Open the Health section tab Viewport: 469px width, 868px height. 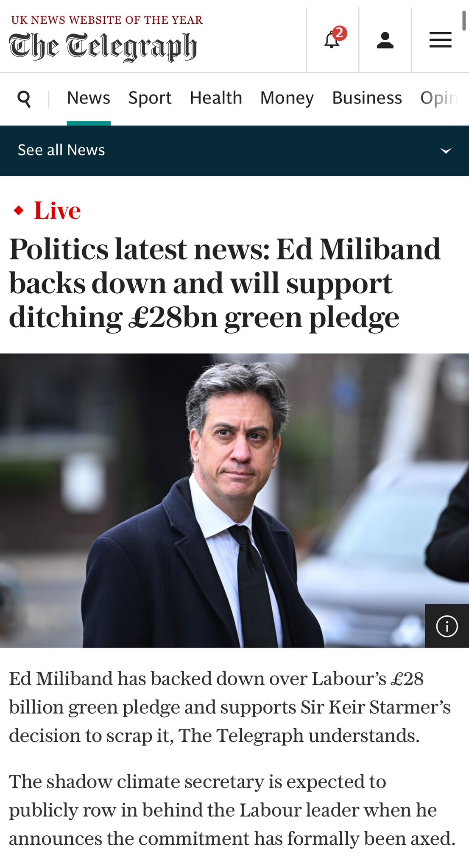216,98
